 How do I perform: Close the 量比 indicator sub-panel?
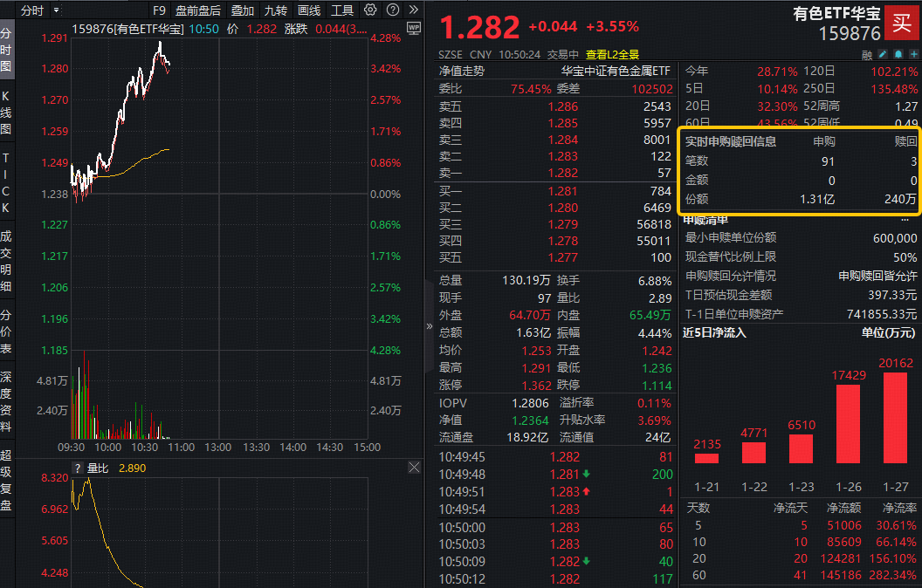coord(414,468)
